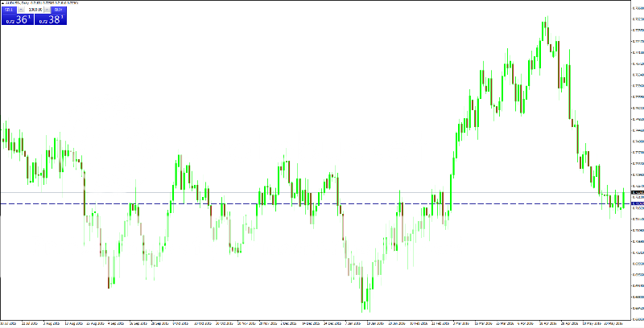Click the buy price tile showing 0.72 38
Screen dimensions: 644x328
click(51, 19)
